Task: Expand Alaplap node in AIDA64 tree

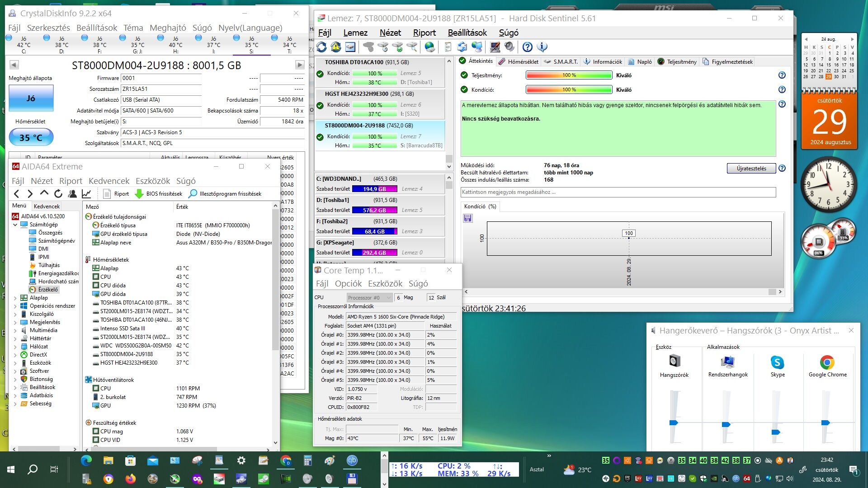Action: point(15,298)
